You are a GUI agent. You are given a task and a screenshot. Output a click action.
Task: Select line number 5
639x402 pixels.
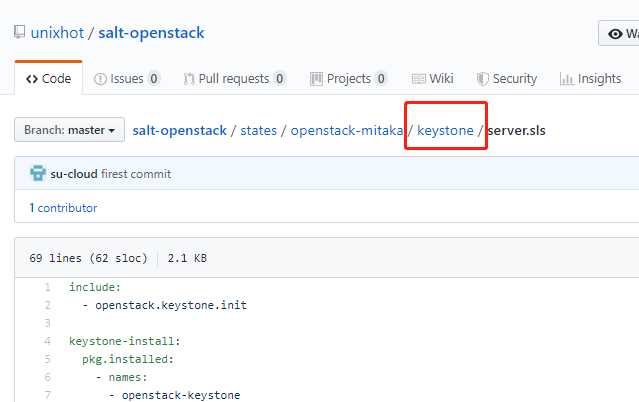pyautogui.click(x=48, y=359)
